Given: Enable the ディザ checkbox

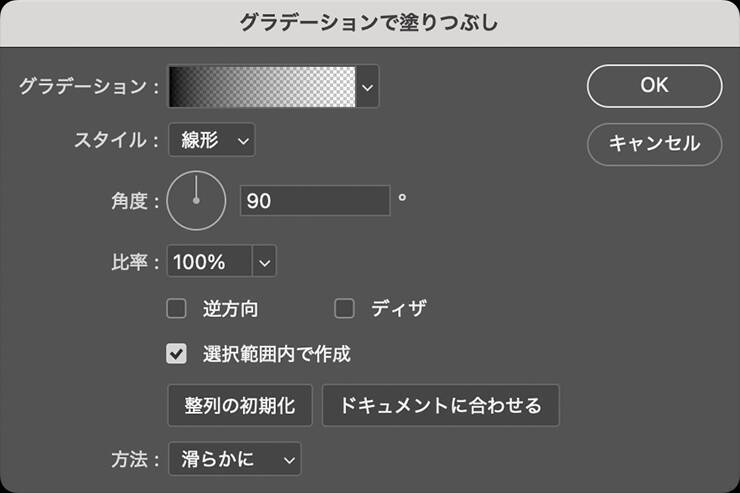Looking at the screenshot, I should [x=344, y=309].
